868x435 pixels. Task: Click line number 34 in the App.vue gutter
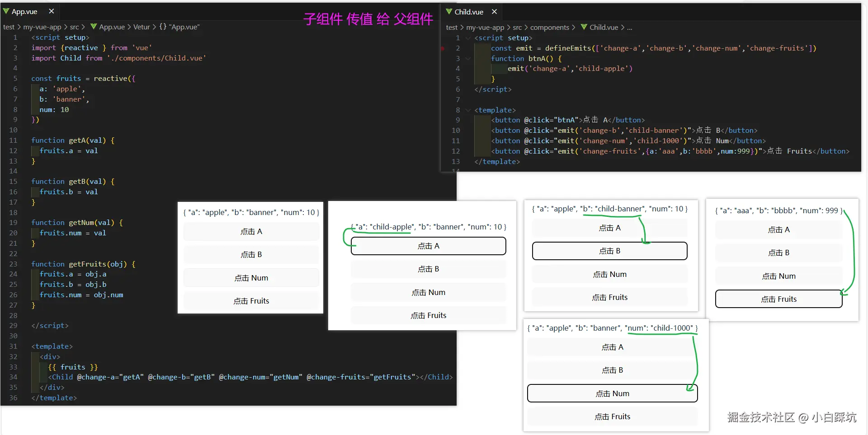click(13, 377)
